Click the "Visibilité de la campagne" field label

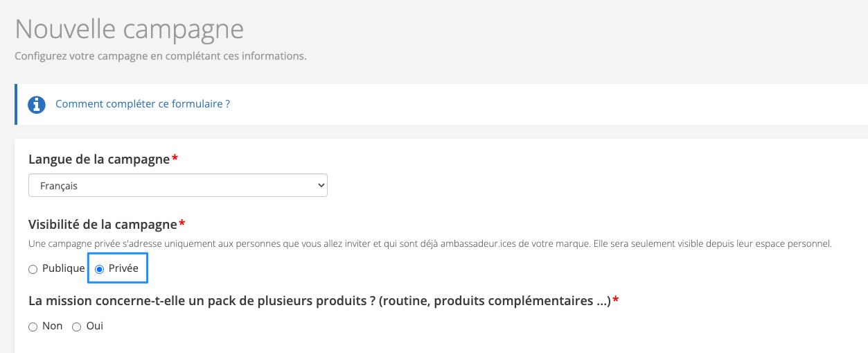103,224
